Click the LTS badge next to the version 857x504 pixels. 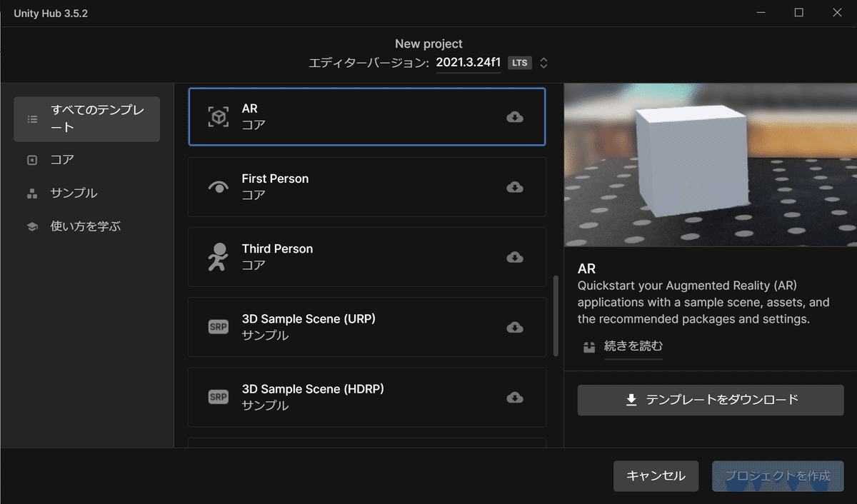(x=519, y=62)
